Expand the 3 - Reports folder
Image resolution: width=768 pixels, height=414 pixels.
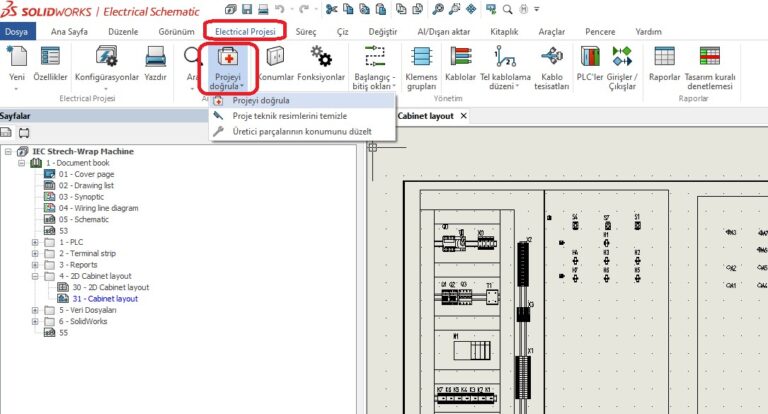point(36,264)
